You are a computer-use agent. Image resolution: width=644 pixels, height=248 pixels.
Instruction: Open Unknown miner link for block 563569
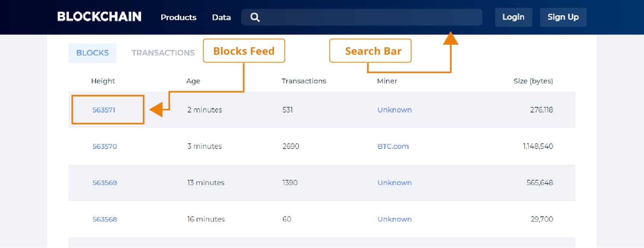point(395,183)
